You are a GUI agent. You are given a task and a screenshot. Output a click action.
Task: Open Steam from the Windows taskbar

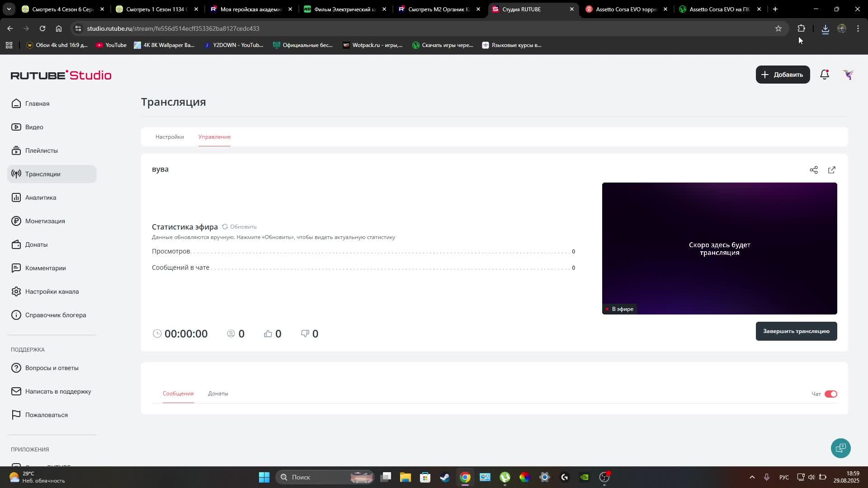445,477
